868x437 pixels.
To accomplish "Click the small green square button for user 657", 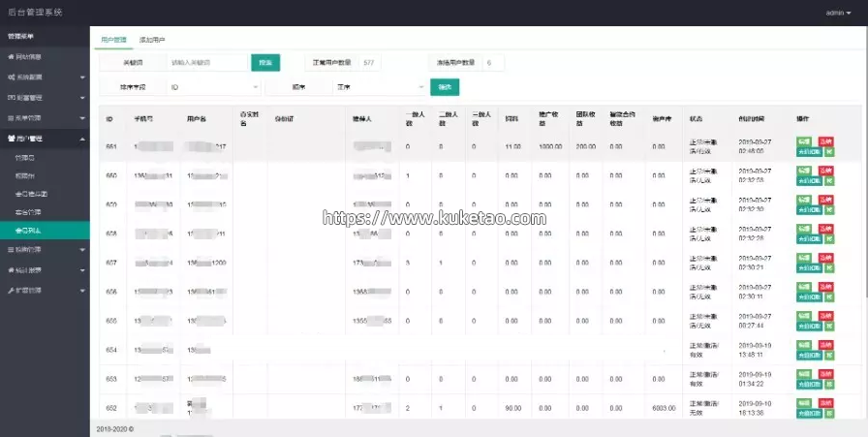I will coord(829,268).
